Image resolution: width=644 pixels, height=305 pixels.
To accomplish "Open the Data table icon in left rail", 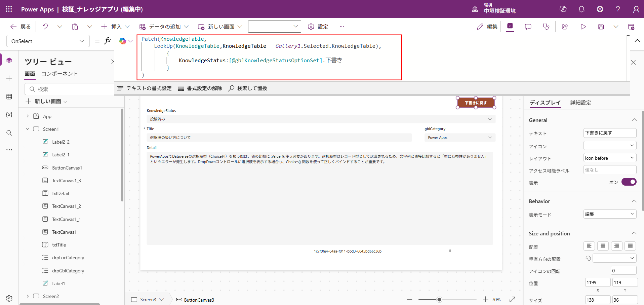I will 9,97.
